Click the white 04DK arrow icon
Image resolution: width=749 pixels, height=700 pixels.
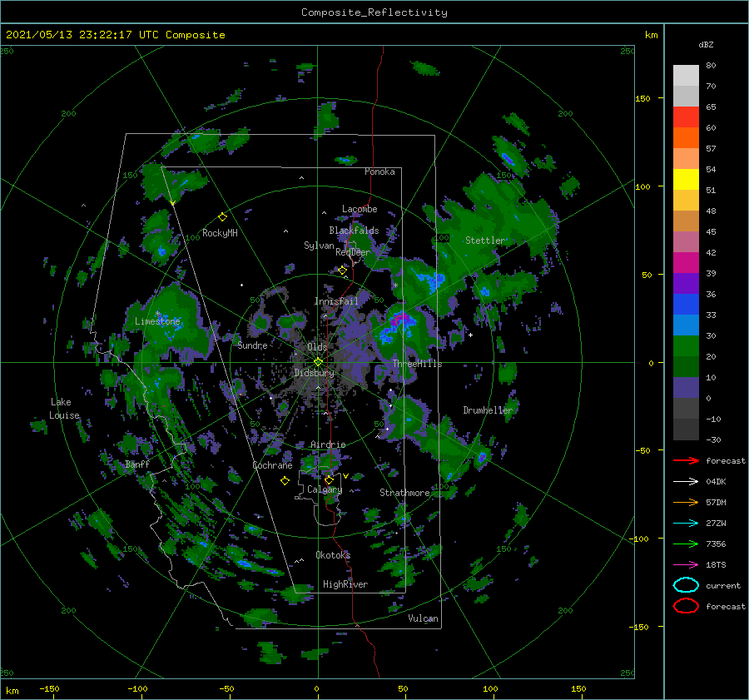[686, 482]
